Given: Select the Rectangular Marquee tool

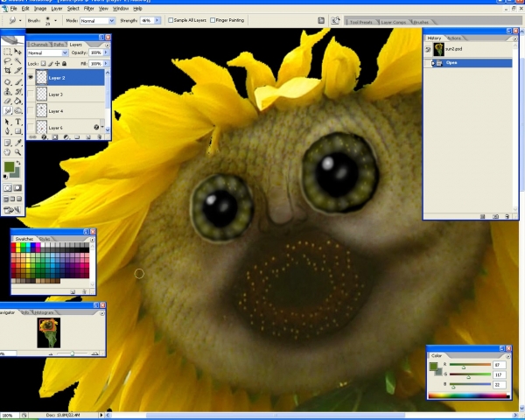Looking at the screenshot, I should (7, 52).
